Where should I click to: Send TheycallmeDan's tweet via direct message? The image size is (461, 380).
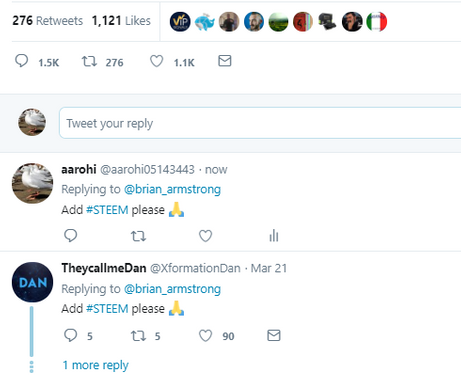[x=274, y=335]
